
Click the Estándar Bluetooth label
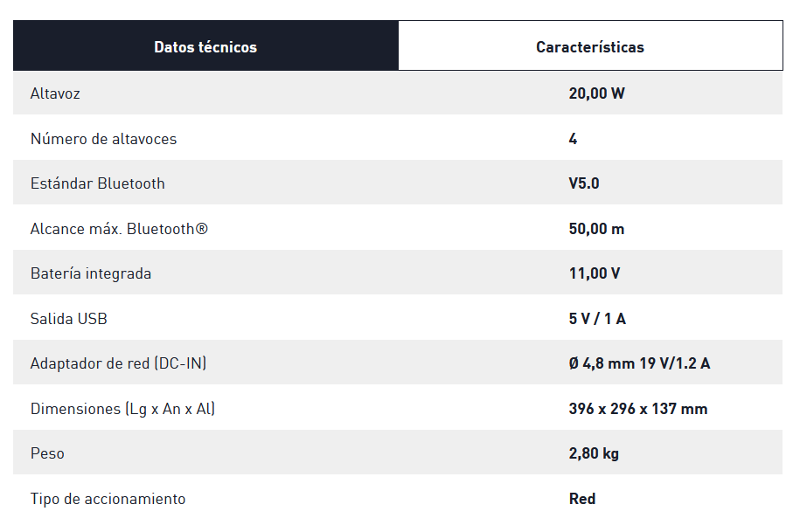click(x=97, y=183)
